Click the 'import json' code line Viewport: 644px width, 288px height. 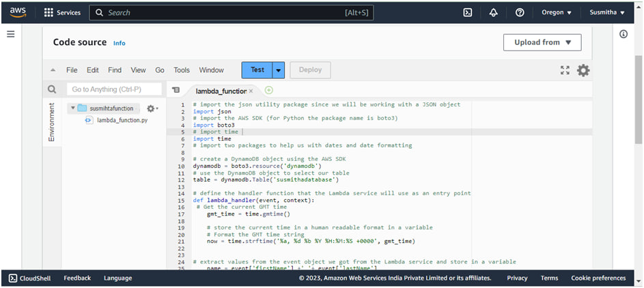[x=212, y=111]
